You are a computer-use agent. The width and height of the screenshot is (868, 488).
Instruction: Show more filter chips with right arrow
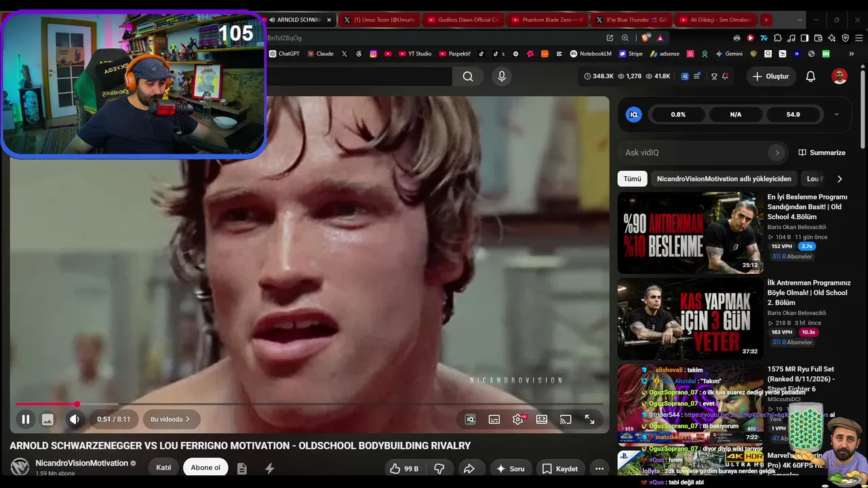pyautogui.click(x=840, y=179)
